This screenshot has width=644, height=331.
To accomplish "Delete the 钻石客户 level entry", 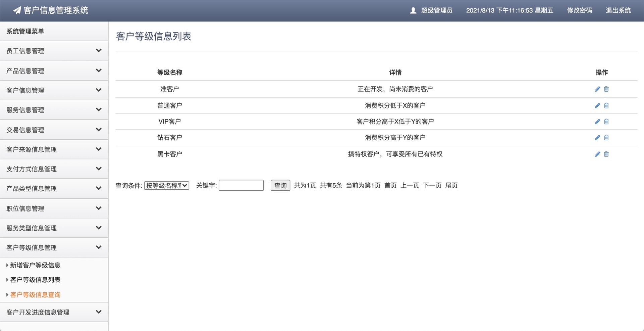I will pyautogui.click(x=606, y=138).
